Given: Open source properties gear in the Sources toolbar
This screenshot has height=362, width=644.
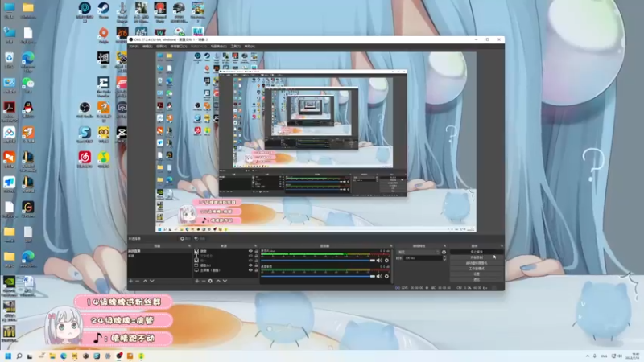Looking at the screenshot, I should (x=210, y=281).
